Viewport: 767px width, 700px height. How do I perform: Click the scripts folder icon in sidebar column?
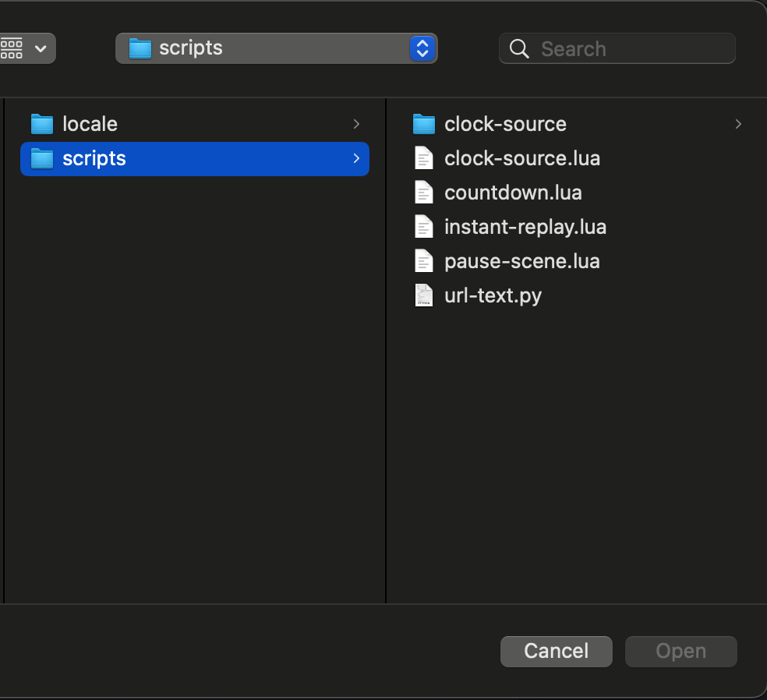(x=41, y=159)
